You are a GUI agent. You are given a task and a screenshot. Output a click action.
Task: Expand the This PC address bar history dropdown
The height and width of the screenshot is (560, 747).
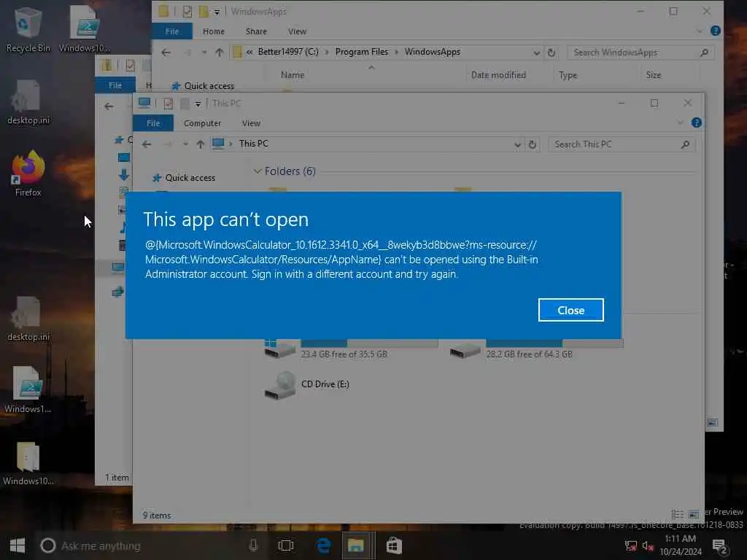[x=517, y=144]
